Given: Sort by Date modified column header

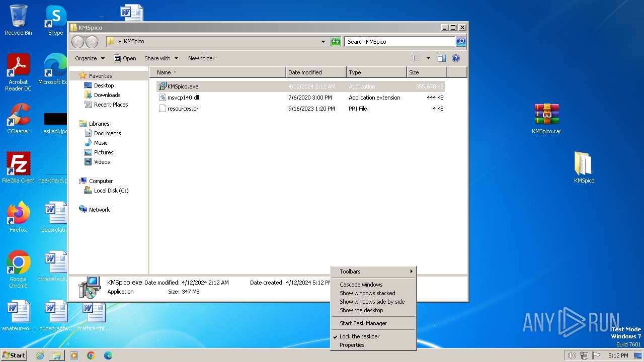Looking at the screenshot, I should coord(316,72).
